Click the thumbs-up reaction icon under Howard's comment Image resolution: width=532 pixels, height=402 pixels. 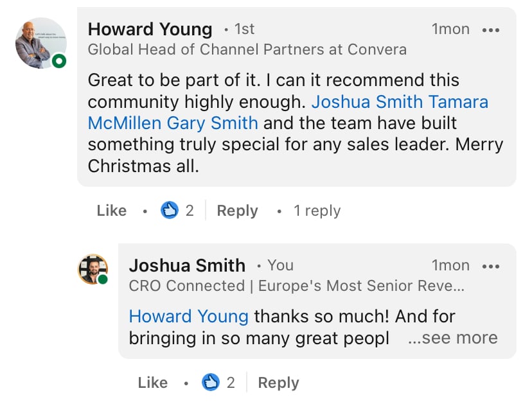pos(170,210)
